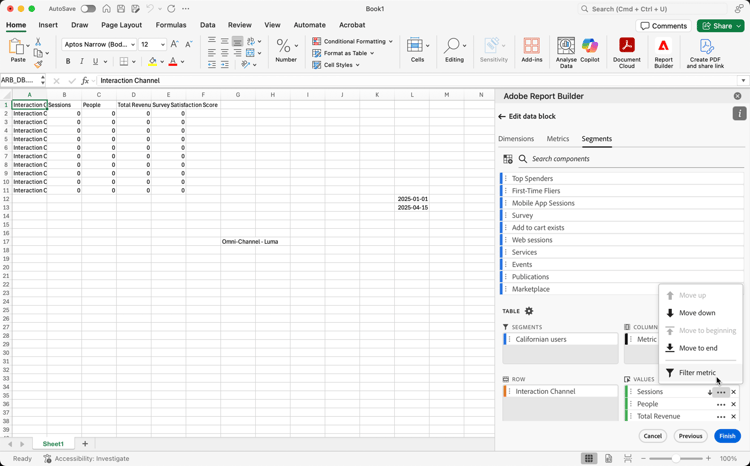Apply Underline formatting
750x466 pixels.
(95, 61)
